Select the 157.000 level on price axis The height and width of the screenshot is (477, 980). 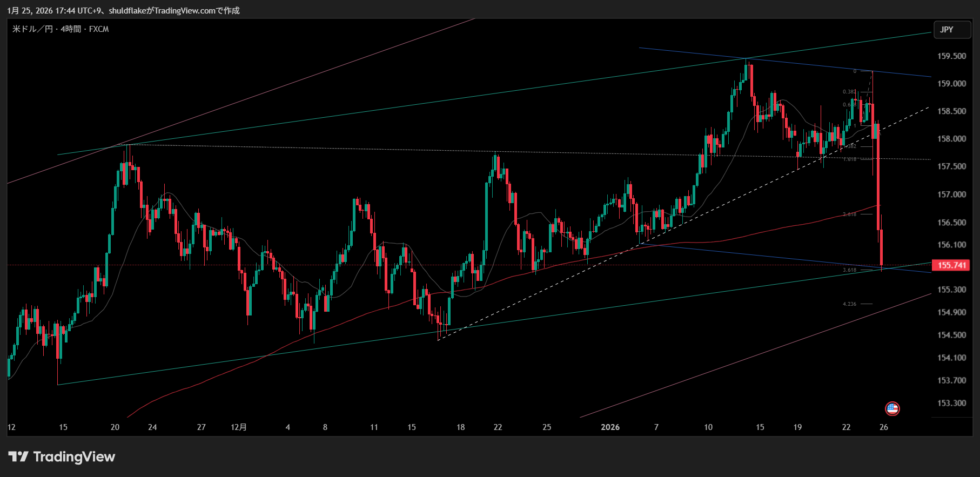(951, 194)
